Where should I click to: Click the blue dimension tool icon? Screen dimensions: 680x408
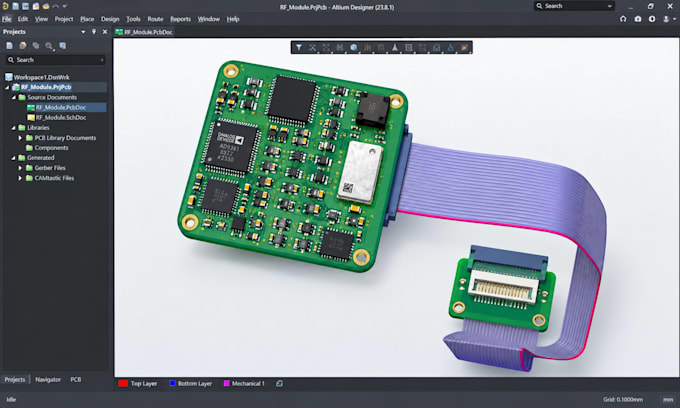pos(437,47)
